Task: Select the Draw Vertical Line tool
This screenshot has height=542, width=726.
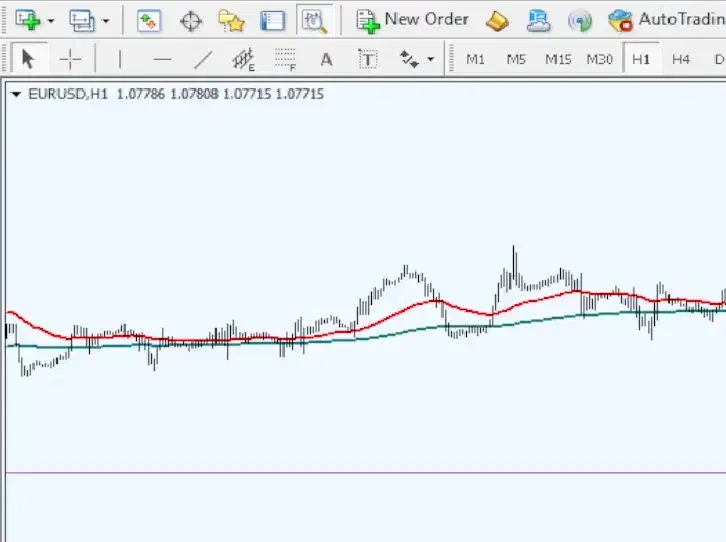Action: (120, 60)
